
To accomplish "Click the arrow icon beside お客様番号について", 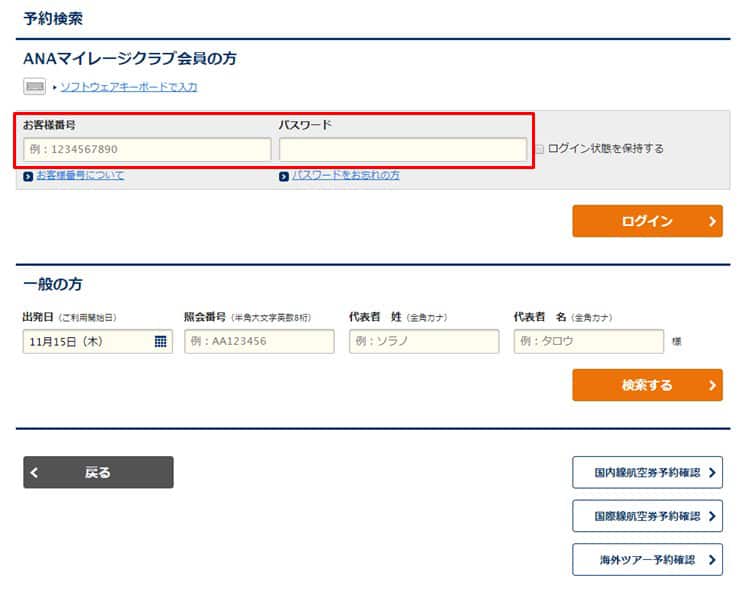I will (x=28, y=177).
